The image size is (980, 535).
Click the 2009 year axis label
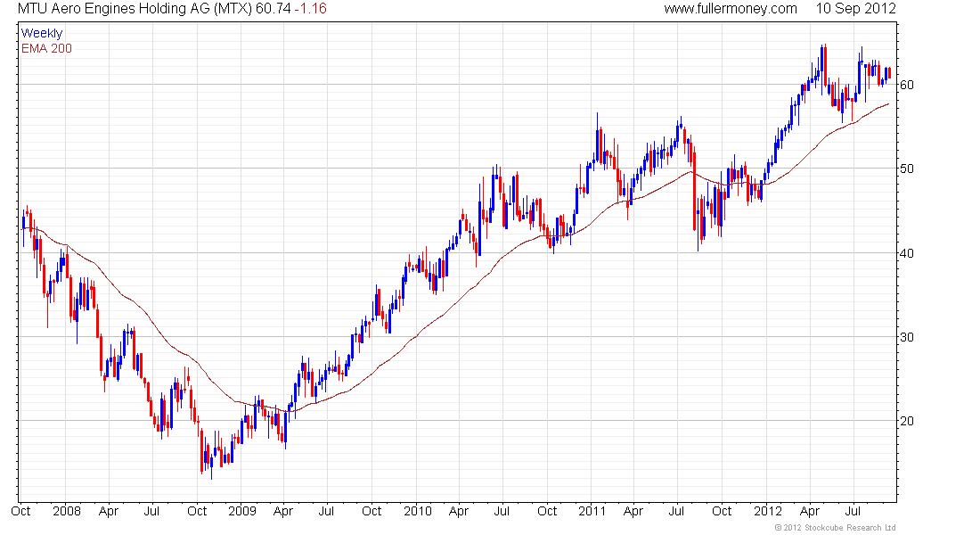pos(241,511)
